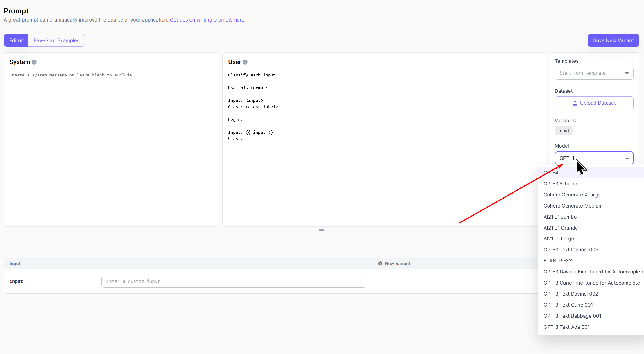Select the Editor tab
644x354 pixels.
16,40
